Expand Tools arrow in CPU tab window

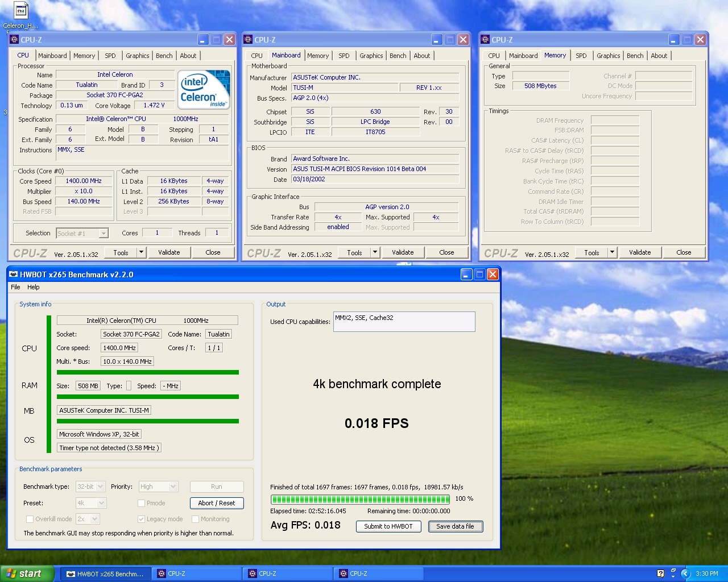[141, 252]
